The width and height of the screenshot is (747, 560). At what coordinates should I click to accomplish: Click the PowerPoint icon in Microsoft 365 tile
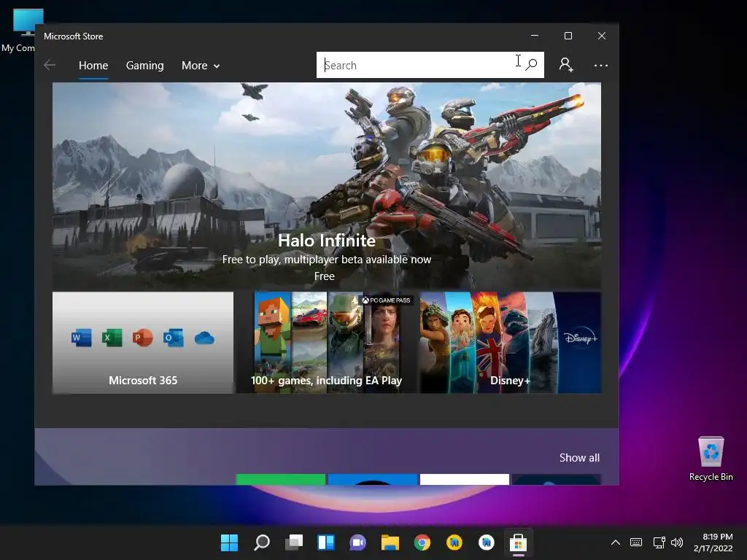(x=142, y=338)
